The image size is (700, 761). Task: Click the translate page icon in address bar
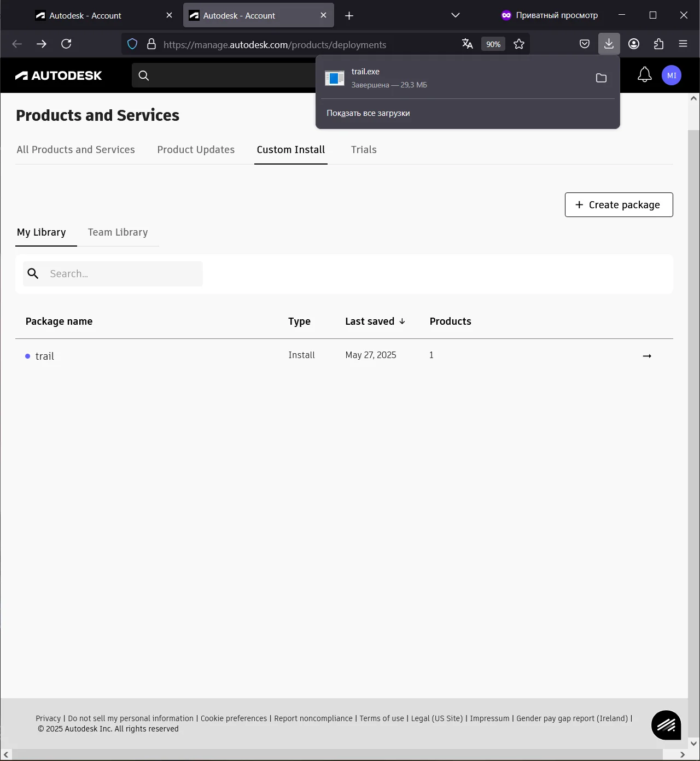[x=467, y=44]
